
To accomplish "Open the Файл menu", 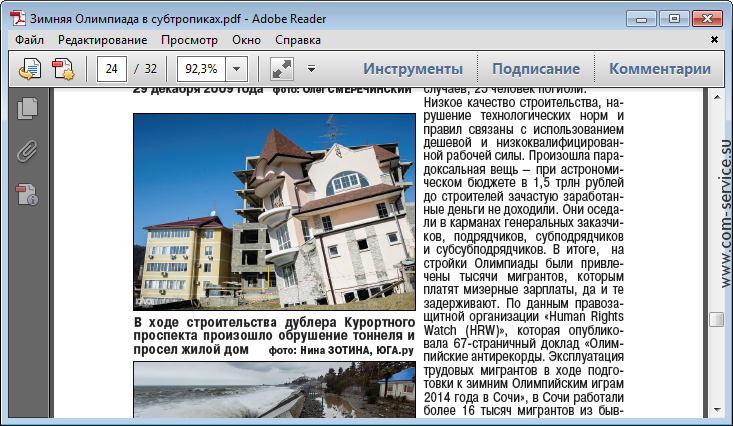I will pyautogui.click(x=29, y=40).
